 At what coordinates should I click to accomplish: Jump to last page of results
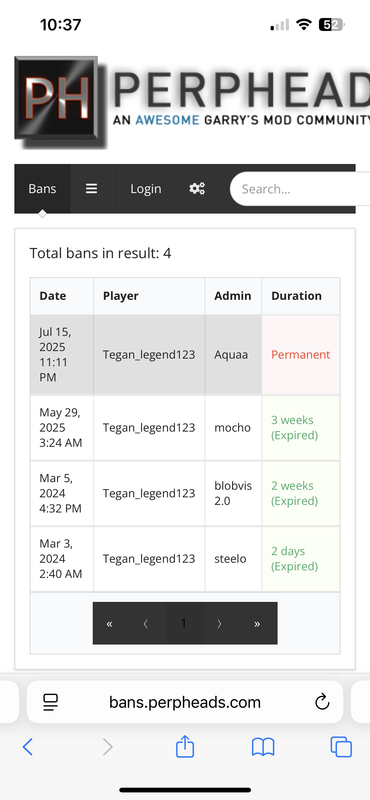coord(257,623)
